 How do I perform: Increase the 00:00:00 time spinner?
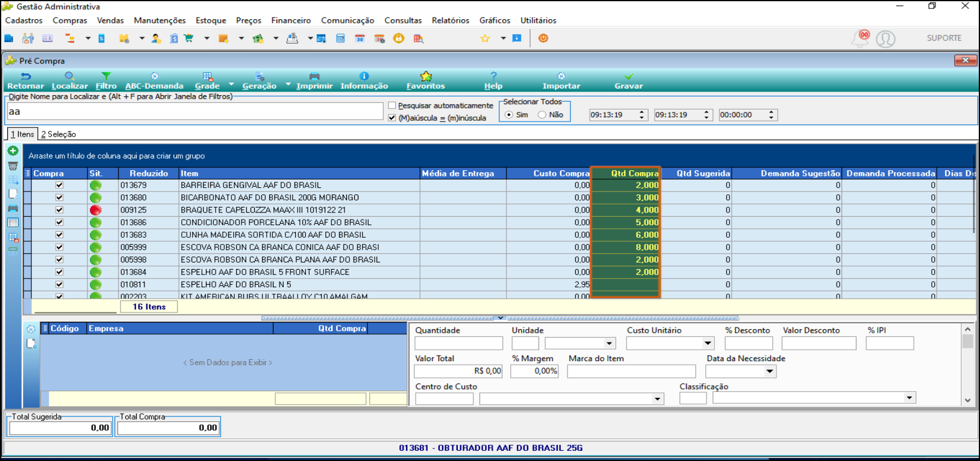coord(771,112)
